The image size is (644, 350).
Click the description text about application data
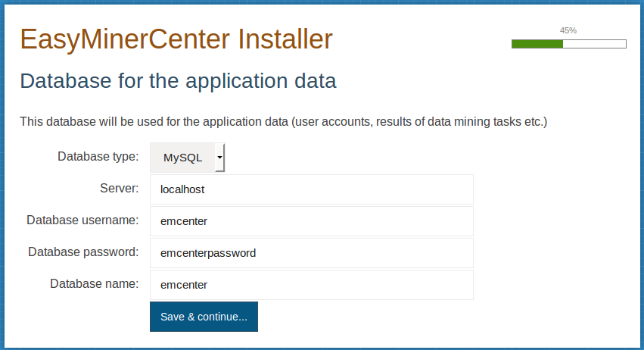283,122
